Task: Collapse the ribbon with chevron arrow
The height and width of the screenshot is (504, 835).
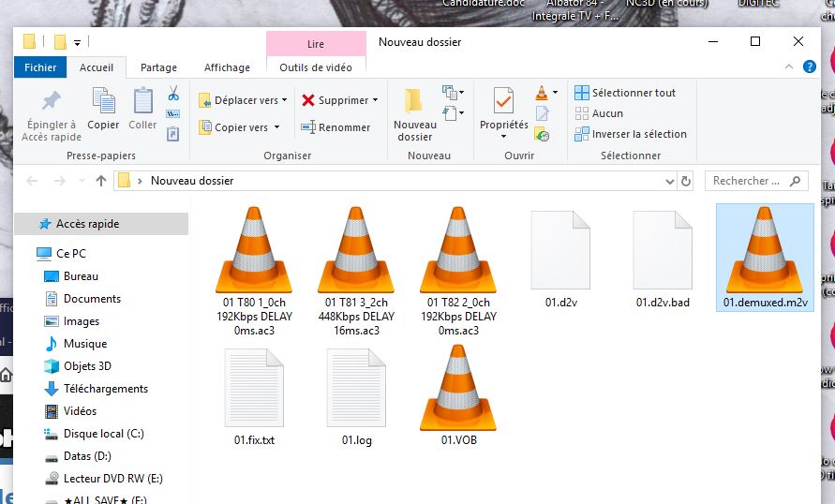Action: [x=789, y=67]
